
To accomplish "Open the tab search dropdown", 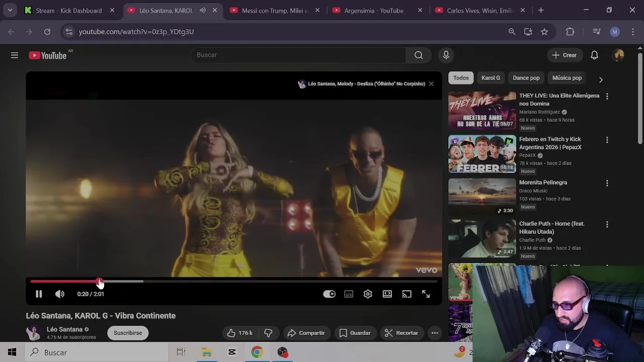I will (x=10, y=10).
